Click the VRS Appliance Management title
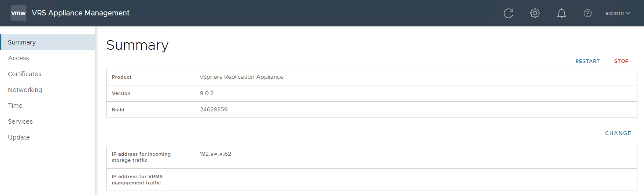Image resolution: width=644 pixels, height=195 pixels. 81,13
